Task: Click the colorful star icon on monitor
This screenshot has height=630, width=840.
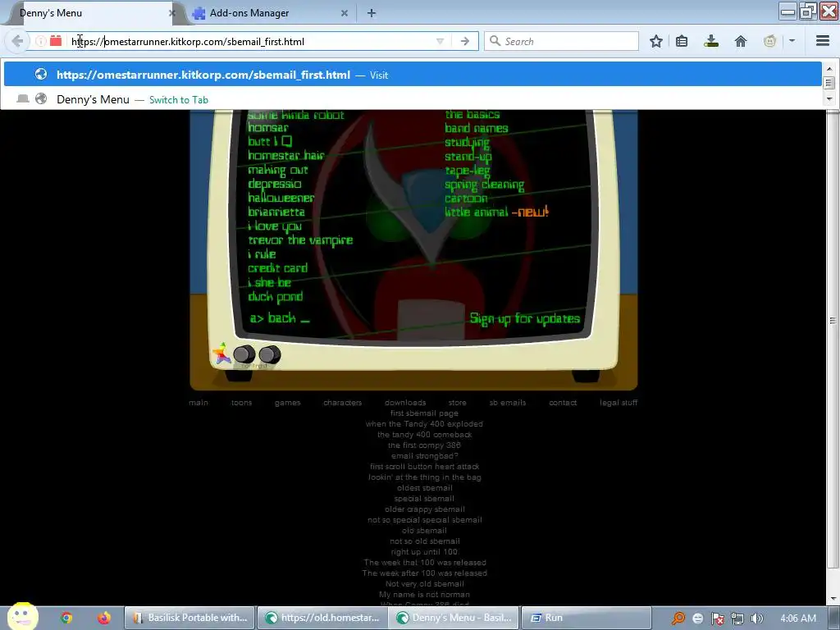Action: [x=221, y=354]
